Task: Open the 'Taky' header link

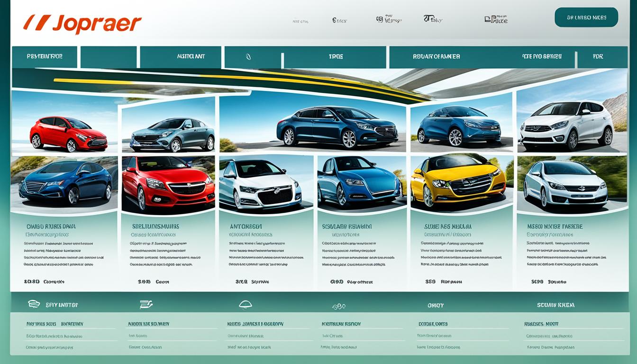Action: (433, 19)
